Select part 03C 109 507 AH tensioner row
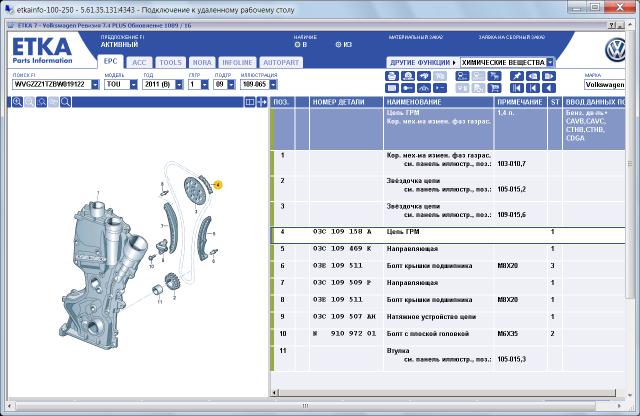Image resolution: width=640 pixels, height=416 pixels. tap(448, 317)
